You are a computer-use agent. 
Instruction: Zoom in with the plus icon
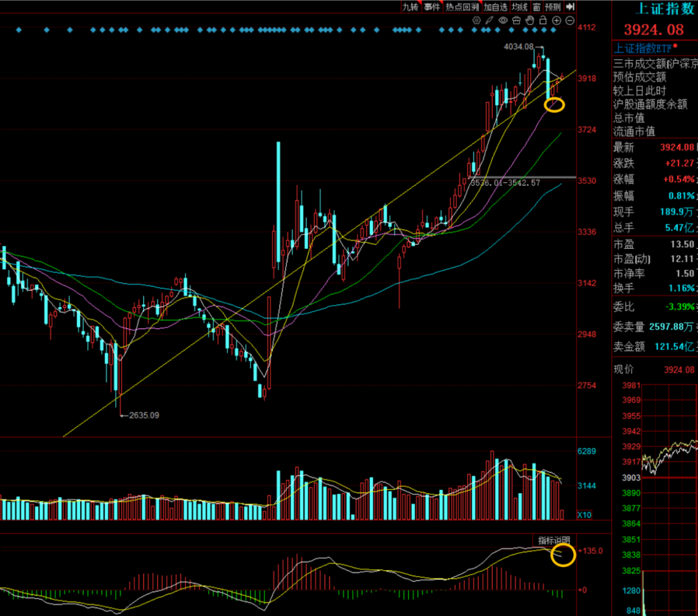click(556, 21)
